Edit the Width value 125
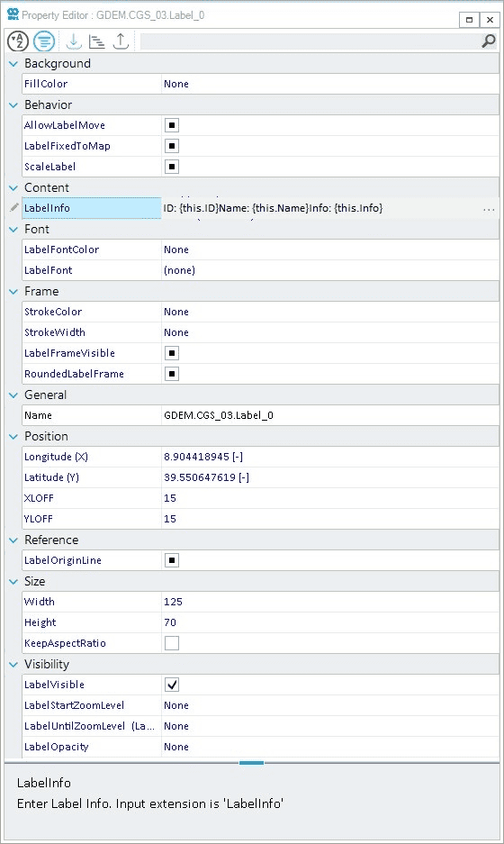Image resolution: width=504 pixels, height=844 pixels. [x=173, y=602]
